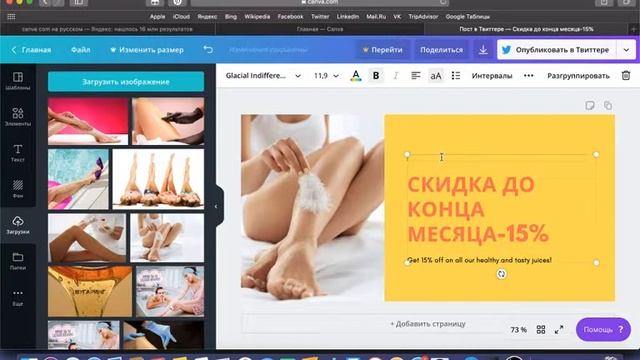640x360 pixels.
Task: Toggle bulleted list formatting
Action: point(456,76)
